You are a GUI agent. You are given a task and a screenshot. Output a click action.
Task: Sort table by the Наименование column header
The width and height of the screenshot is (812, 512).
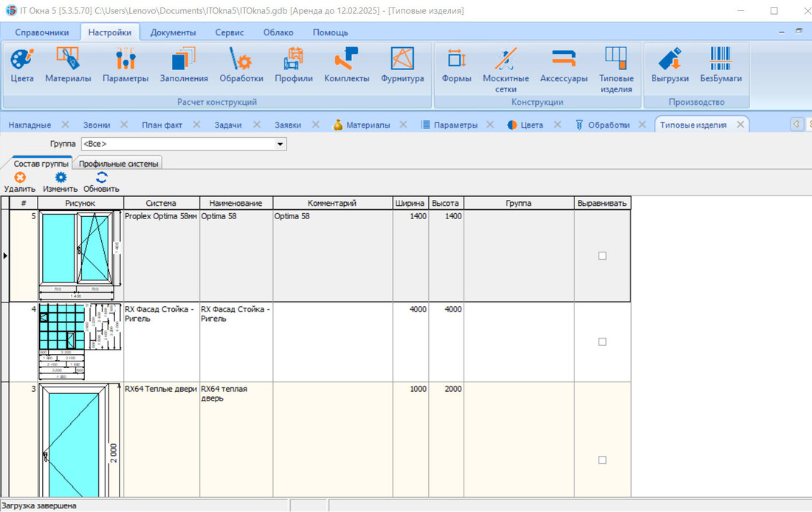pyautogui.click(x=236, y=204)
